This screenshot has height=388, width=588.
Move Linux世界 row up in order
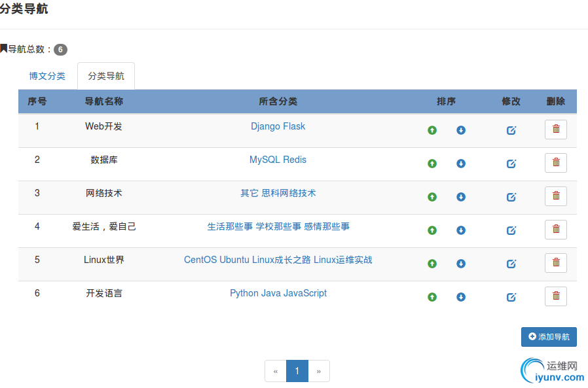(432, 264)
